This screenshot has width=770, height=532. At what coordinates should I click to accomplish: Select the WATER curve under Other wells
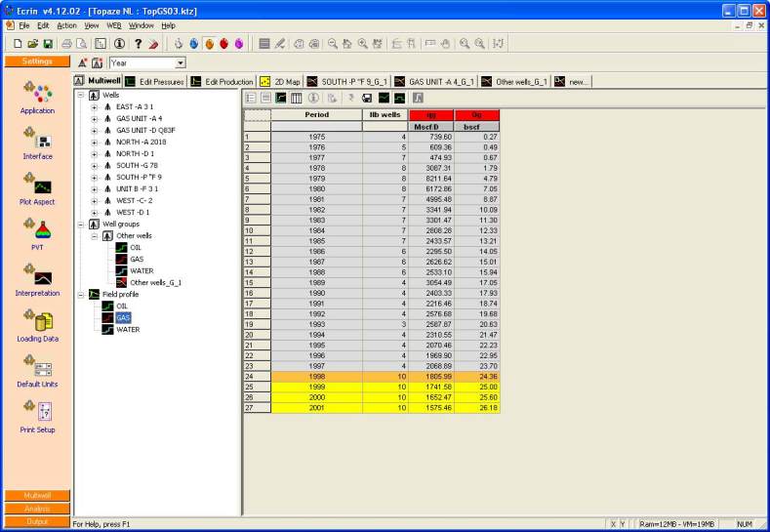[x=141, y=270]
